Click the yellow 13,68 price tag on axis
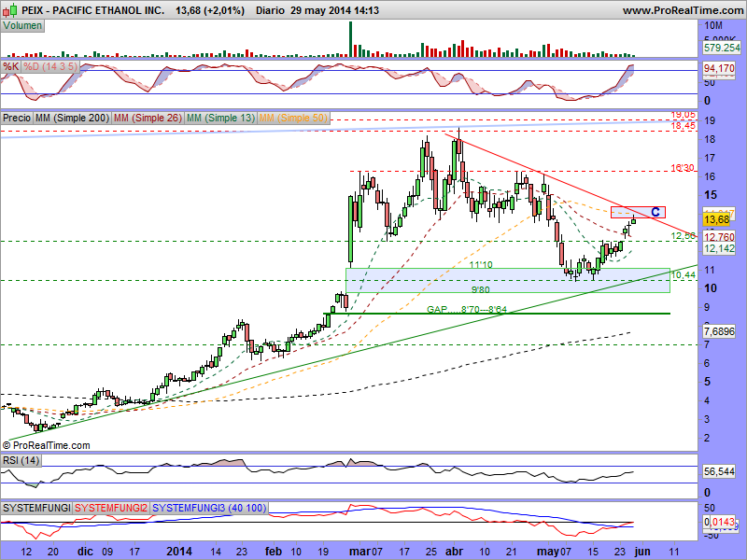Viewport: 747px width, 560px height. click(716, 219)
